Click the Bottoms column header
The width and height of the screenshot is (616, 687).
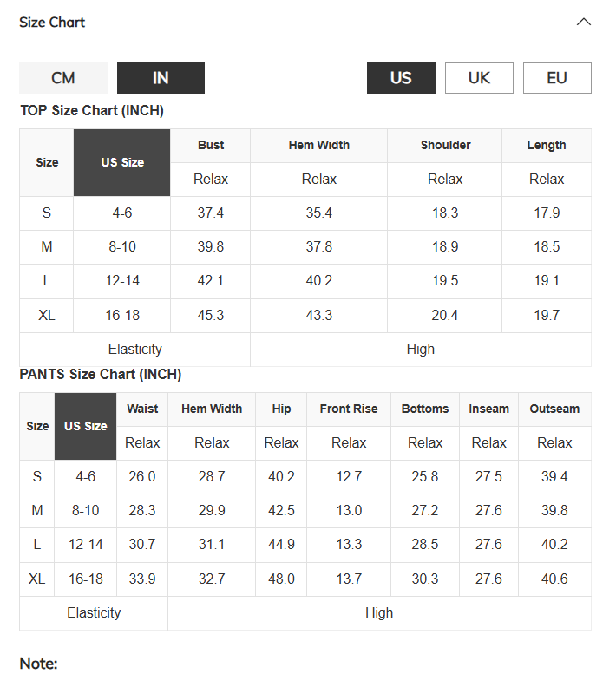point(425,409)
